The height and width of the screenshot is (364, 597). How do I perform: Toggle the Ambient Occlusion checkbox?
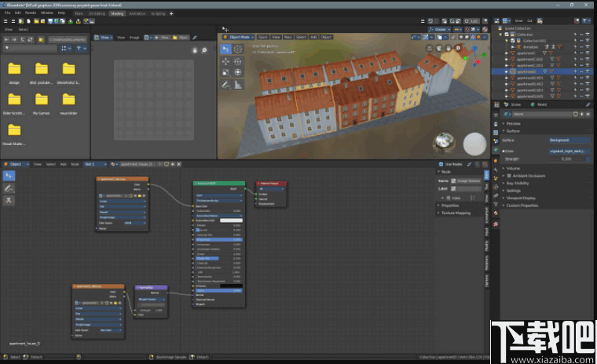pos(509,176)
